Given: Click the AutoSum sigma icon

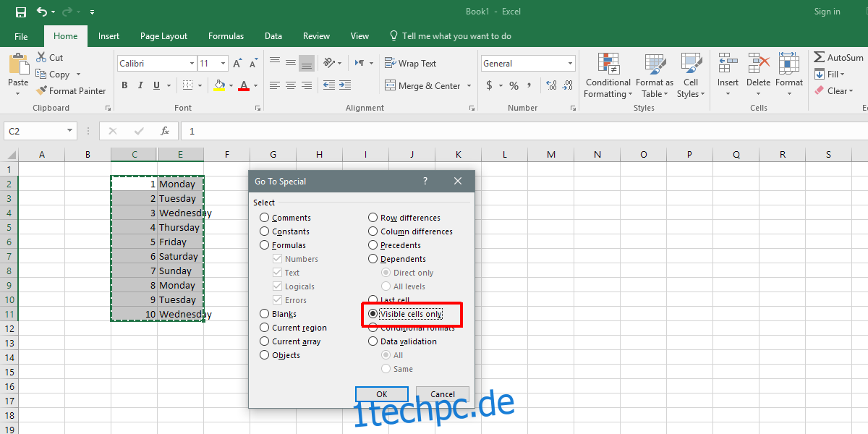Looking at the screenshot, I should [x=820, y=58].
